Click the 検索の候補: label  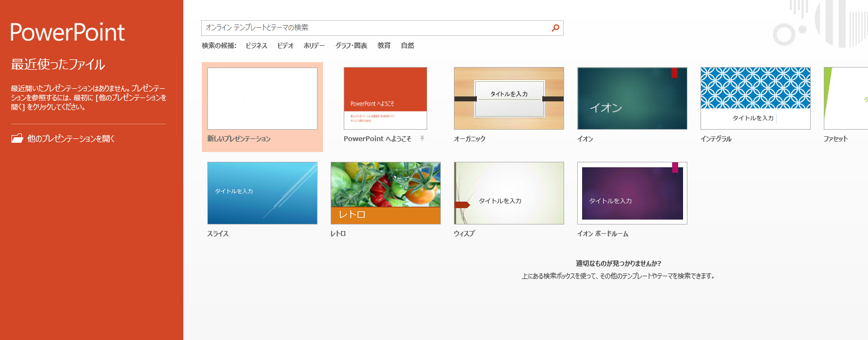click(x=219, y=46)
